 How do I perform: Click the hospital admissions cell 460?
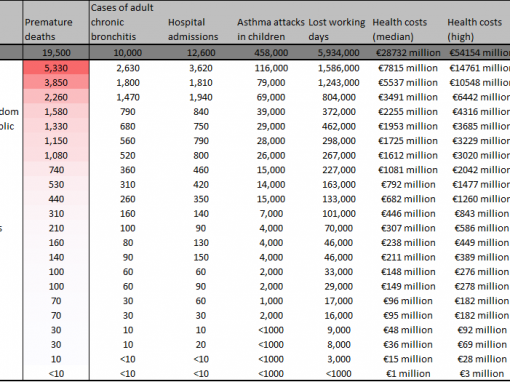[201, 170]
